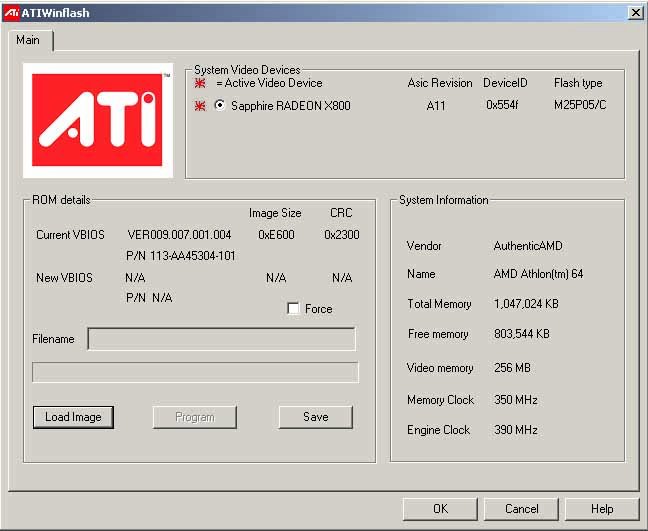This screenshot has height=531, width=648.
Task: Click the large red ATI logo
Action: tap(98, 121)
